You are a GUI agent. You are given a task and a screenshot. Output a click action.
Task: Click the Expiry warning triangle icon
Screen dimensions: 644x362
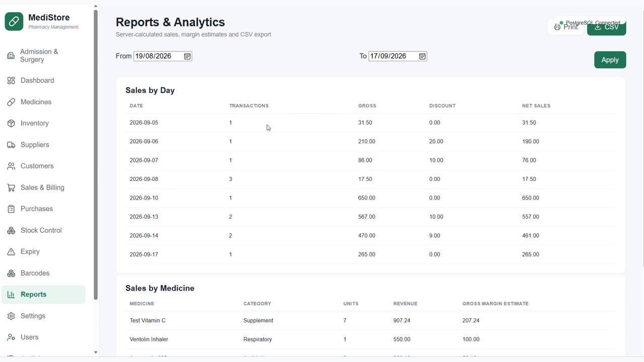11,251
